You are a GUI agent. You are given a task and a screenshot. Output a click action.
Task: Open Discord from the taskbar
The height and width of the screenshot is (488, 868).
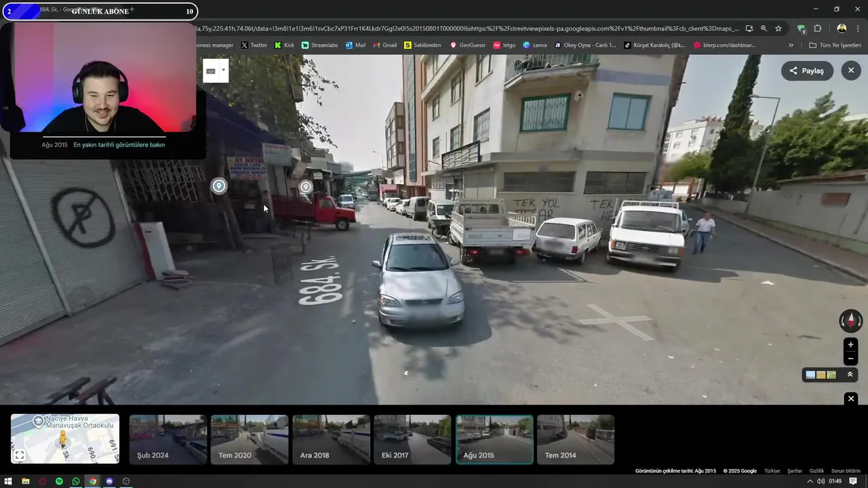coord(109,481)
